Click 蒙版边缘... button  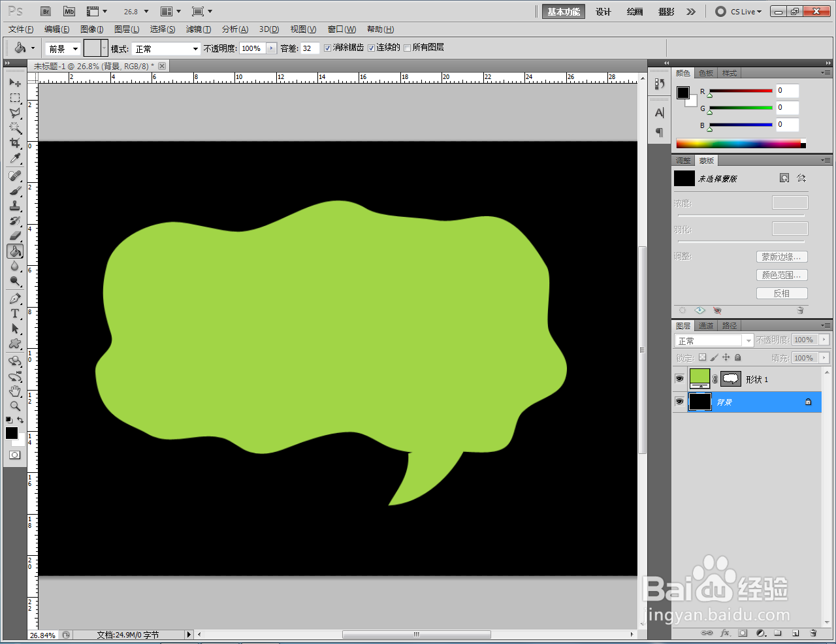click(x=782, y=257)
